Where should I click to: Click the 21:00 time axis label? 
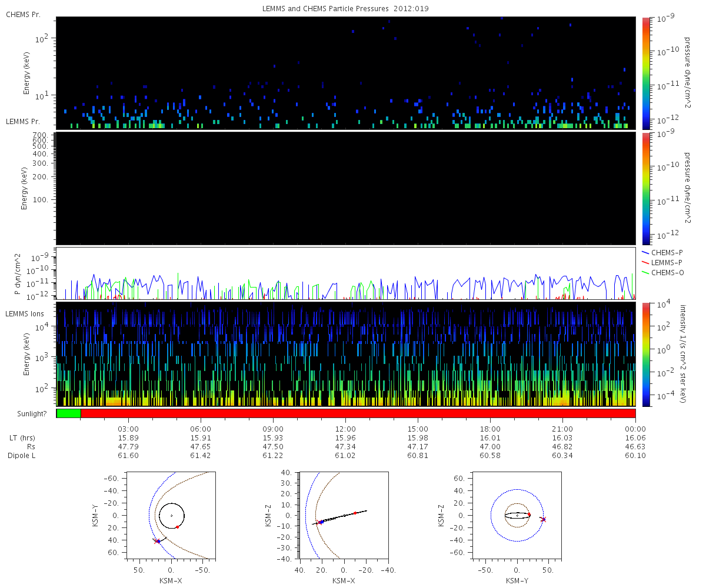pyautogui.click(x=563, y=429)
